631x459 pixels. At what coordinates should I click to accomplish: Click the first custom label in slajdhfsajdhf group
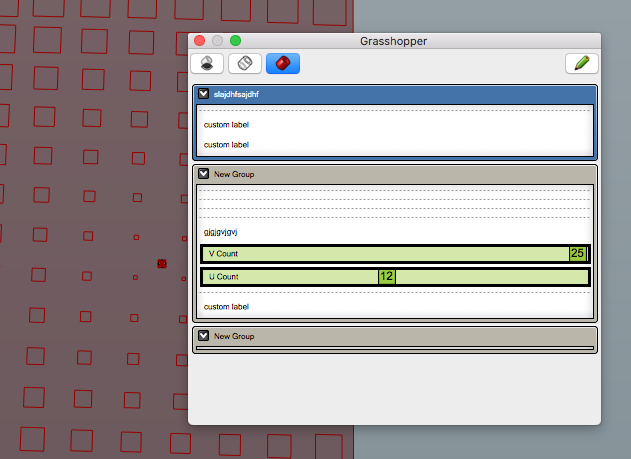click(x=226, y=125)
